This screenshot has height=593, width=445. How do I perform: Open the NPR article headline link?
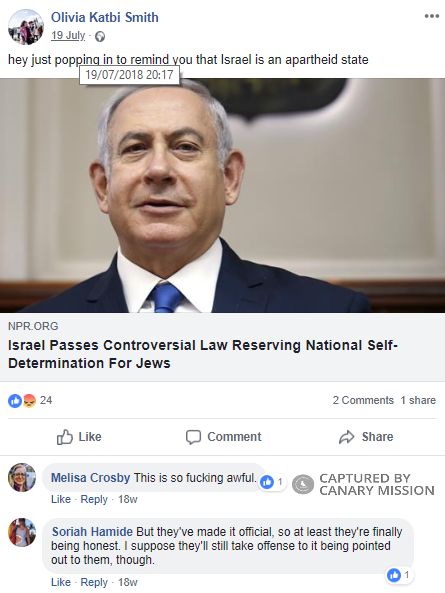203,354
